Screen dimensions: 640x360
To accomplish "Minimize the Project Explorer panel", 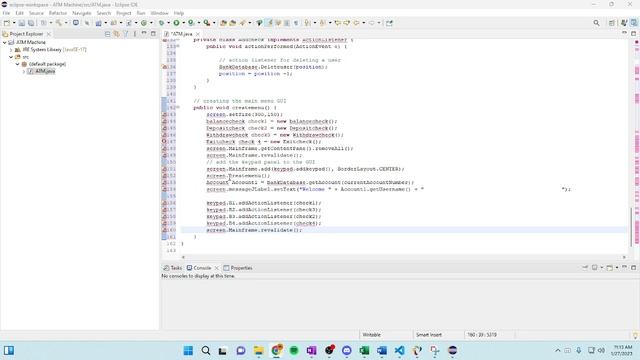I will tap(144, 33).
